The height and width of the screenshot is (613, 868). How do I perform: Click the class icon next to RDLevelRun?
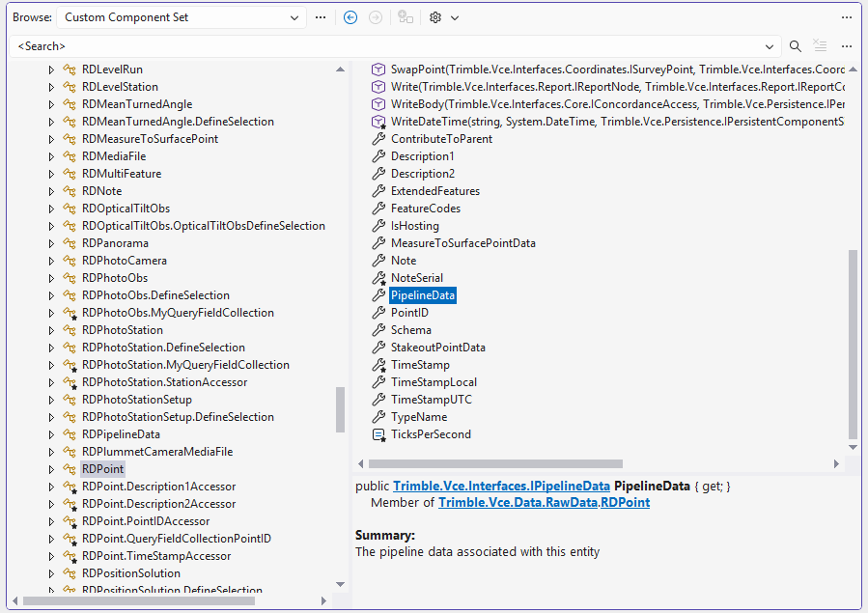coord(70,70)
